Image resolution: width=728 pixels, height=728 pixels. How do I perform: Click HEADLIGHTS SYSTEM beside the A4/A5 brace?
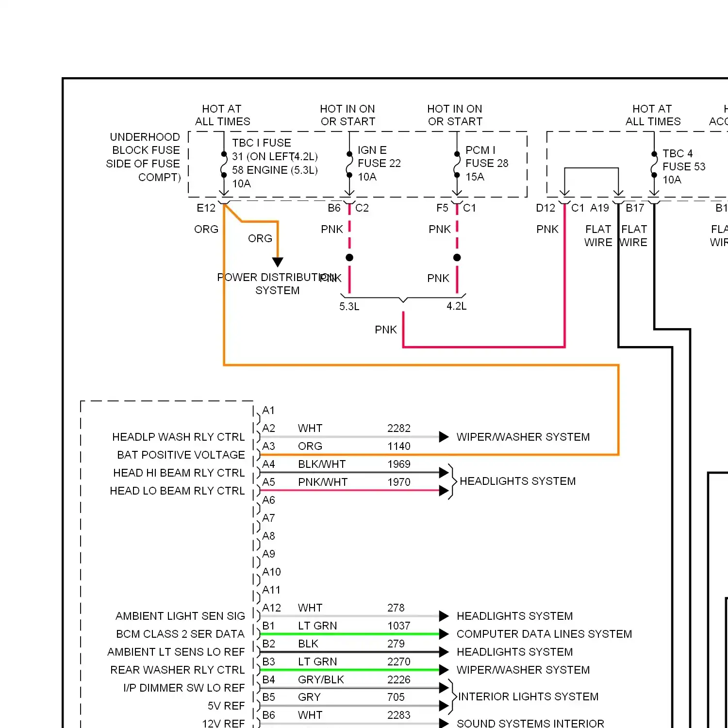click(x=517, y=481)
